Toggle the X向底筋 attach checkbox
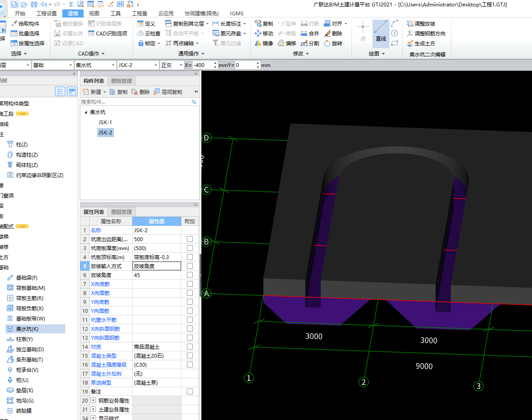532x420 pixels. click(190, 284)
